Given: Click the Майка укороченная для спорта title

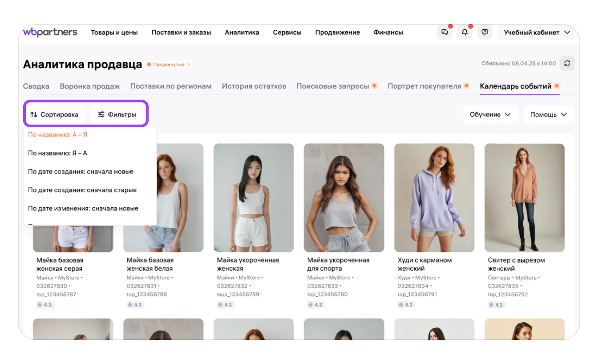Looking at the screenshot, I should [x=338, y=264].
